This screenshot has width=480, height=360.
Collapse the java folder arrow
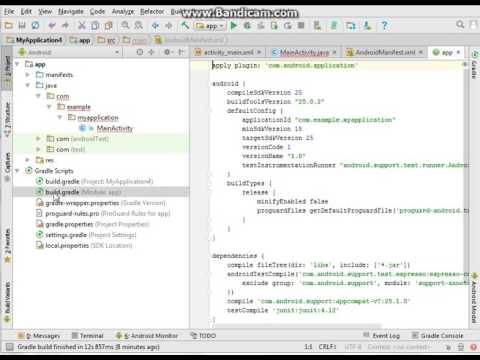coord(28,85)
